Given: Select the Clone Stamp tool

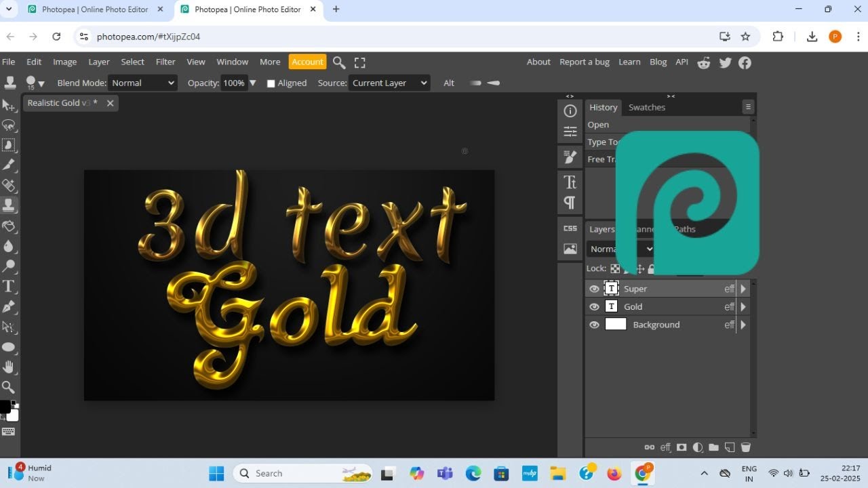Looking at the screenshot, I should [x=9, y=205].
